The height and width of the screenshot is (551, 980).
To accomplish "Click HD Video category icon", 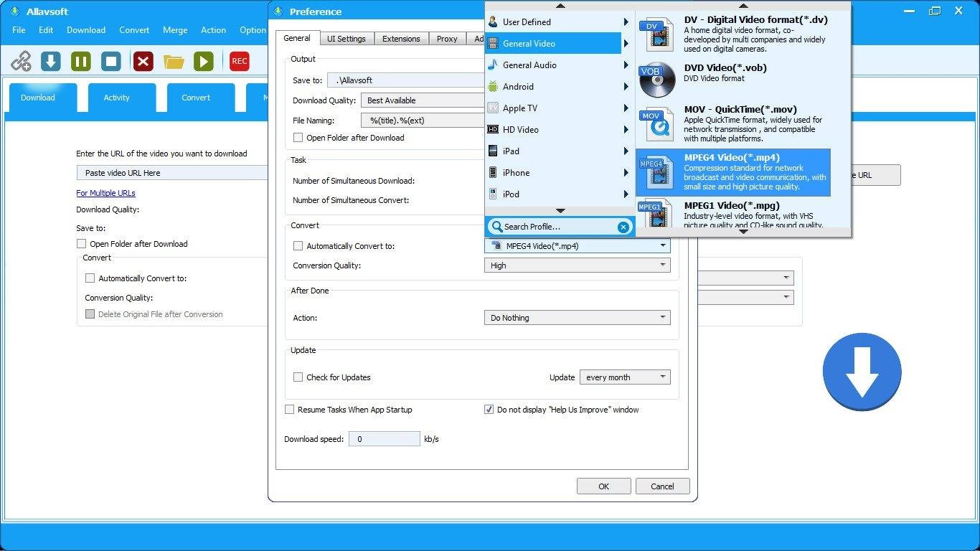I will (x=493, y=130).
